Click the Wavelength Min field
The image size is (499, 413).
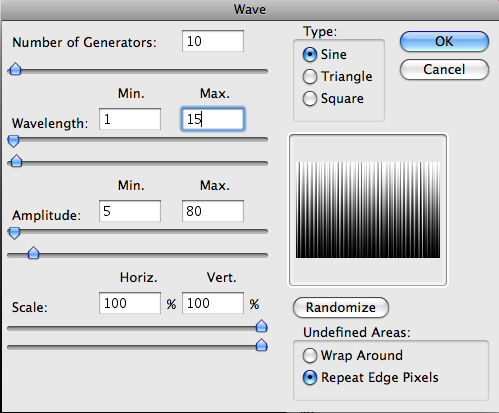130,119
